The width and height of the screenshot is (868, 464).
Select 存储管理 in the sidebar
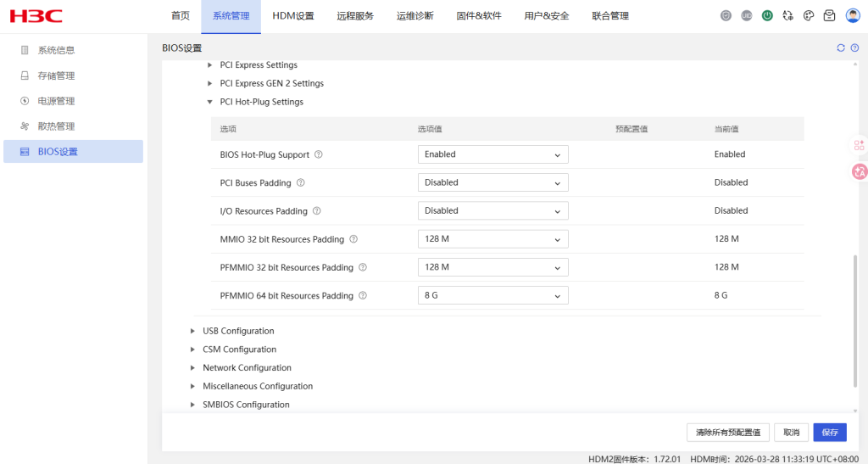click(56, 75)
